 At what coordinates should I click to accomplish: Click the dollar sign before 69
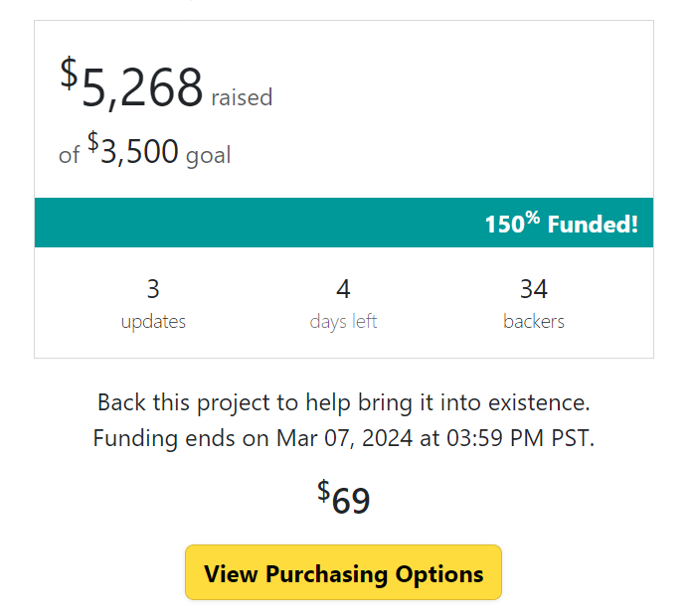click(x=323, y=490)
